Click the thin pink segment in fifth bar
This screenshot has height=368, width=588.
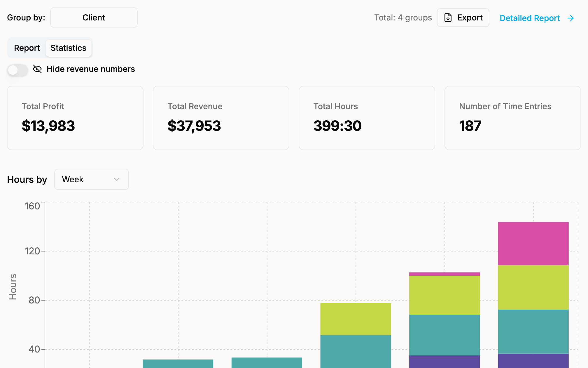[x=444, y=274]
